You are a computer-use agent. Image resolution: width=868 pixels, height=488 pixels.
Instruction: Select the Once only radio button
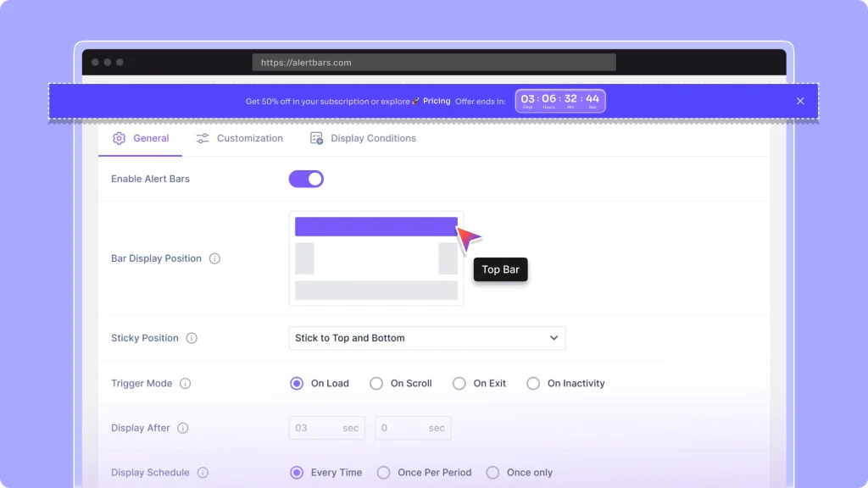[492, 473]
